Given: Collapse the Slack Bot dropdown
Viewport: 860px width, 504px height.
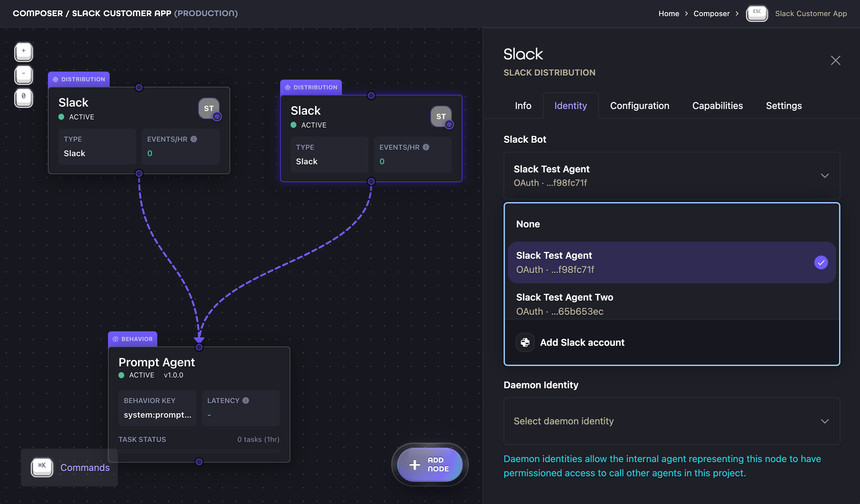Looking at the screenshot, I should coord(672,176).
